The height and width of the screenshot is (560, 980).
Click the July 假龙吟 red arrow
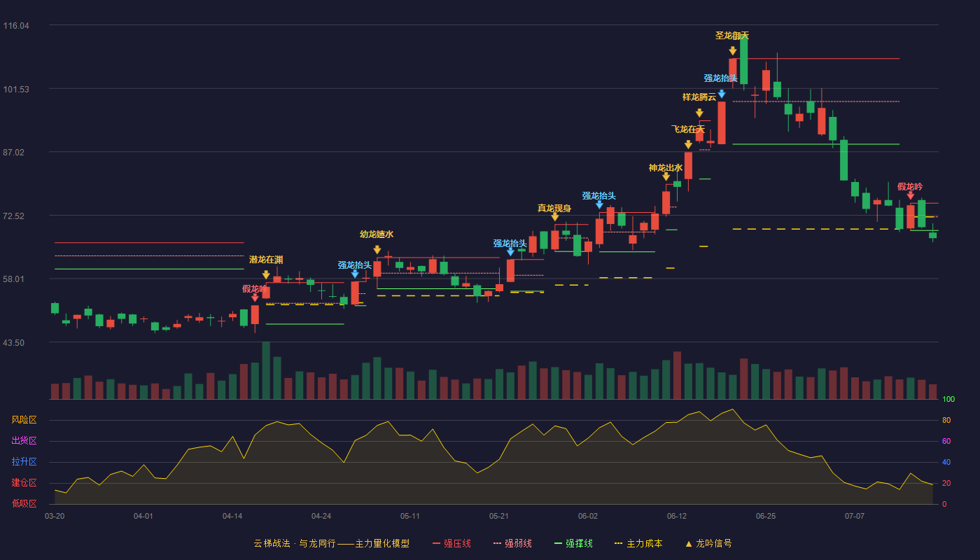pyautogui.click(x=911, y=195)
